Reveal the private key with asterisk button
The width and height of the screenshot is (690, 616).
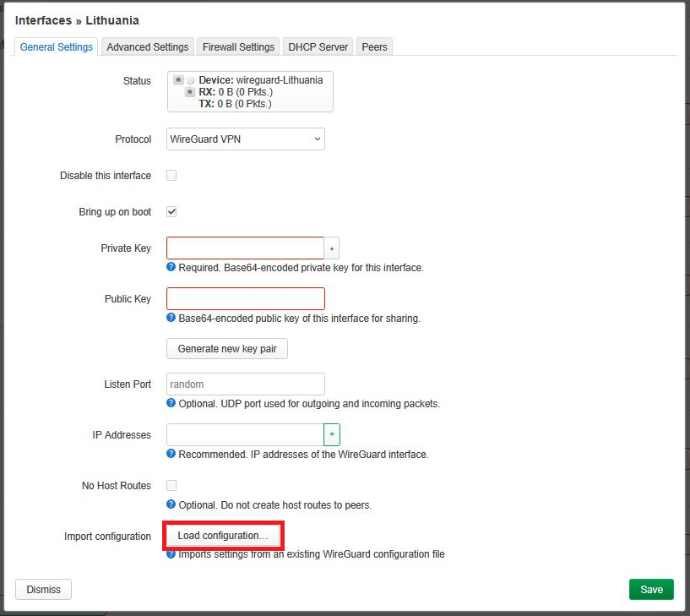(332, 248)
